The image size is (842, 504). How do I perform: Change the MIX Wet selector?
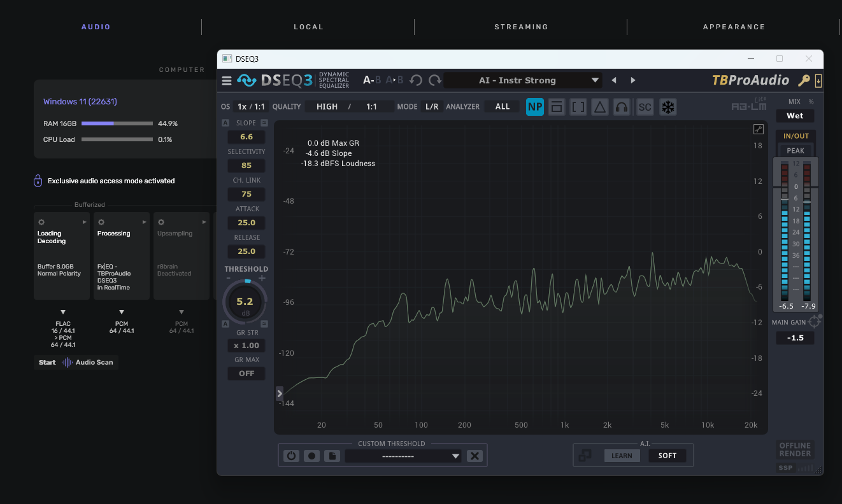pyautogui.click(x=795, y=116)
